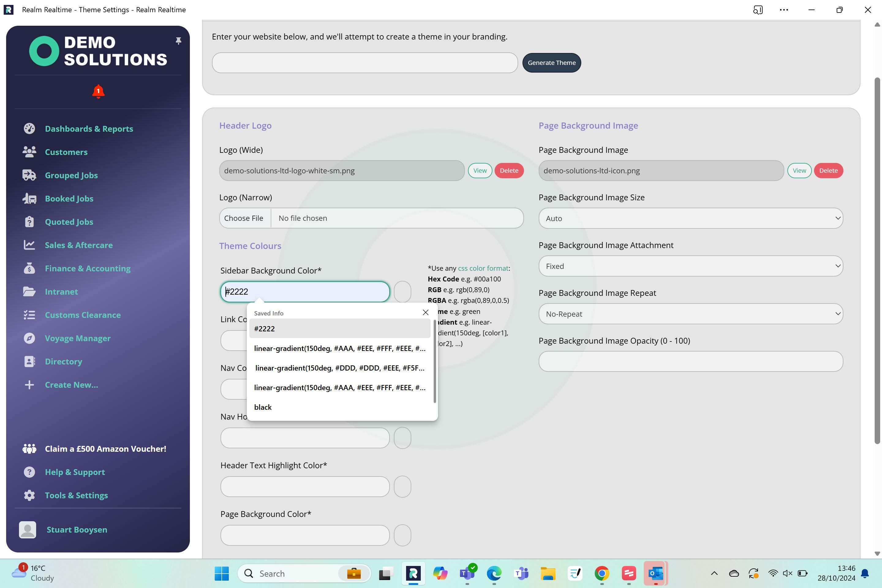Open Tools & Settings gear icon

29,496
